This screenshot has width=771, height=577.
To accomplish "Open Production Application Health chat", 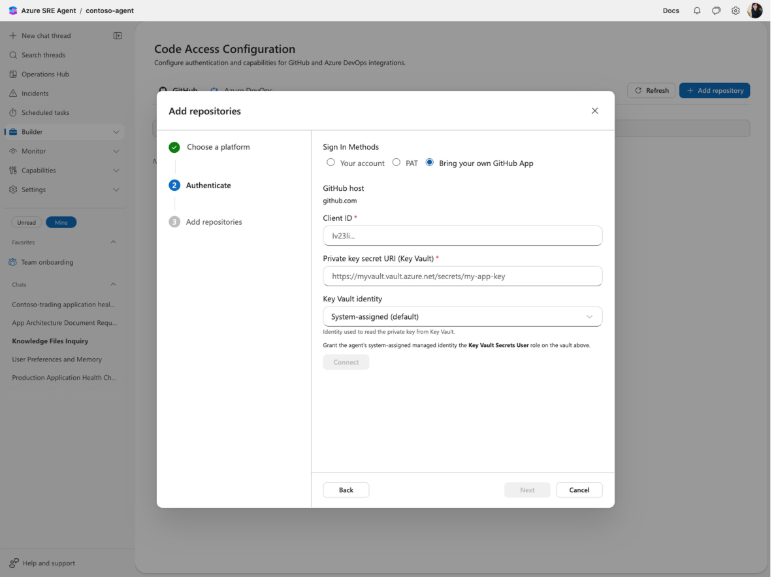I will point(64,377).
